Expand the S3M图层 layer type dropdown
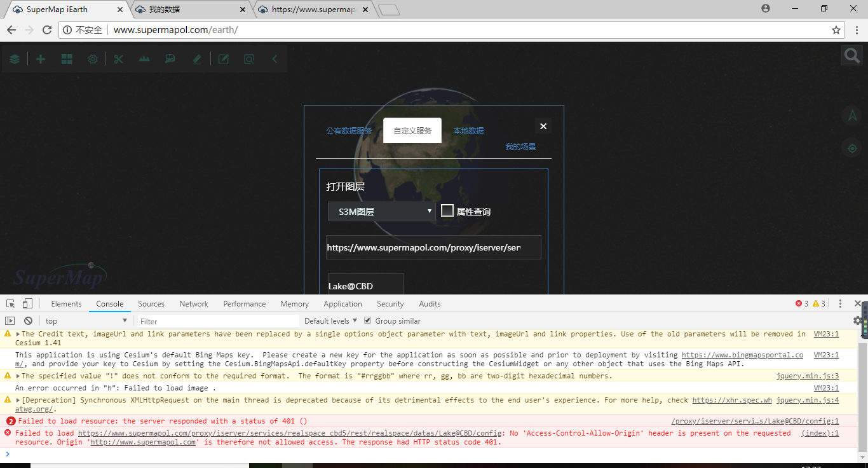Image resolution: width=868 pixels, height=468 pixels. point(382,212)
